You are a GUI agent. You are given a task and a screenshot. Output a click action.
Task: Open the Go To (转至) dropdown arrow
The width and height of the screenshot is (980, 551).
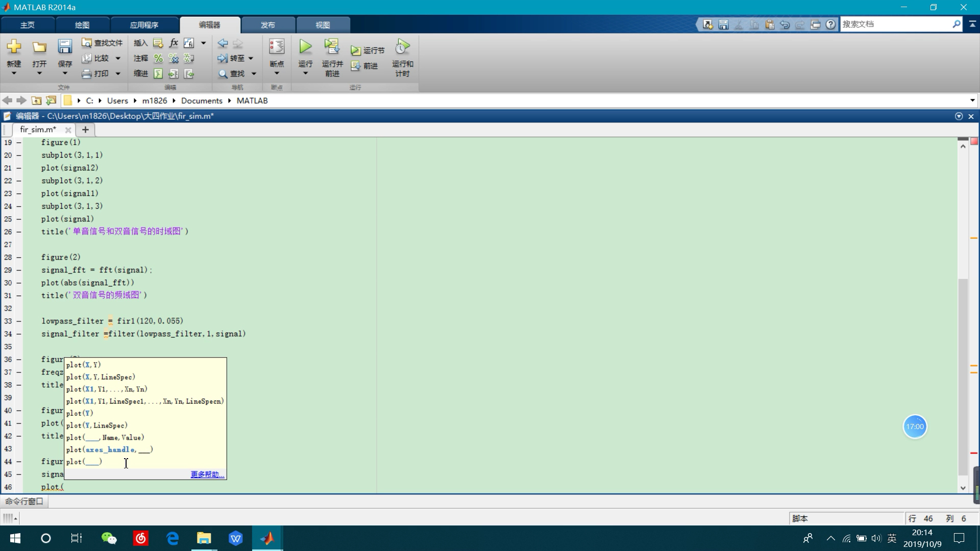[251, 58]
